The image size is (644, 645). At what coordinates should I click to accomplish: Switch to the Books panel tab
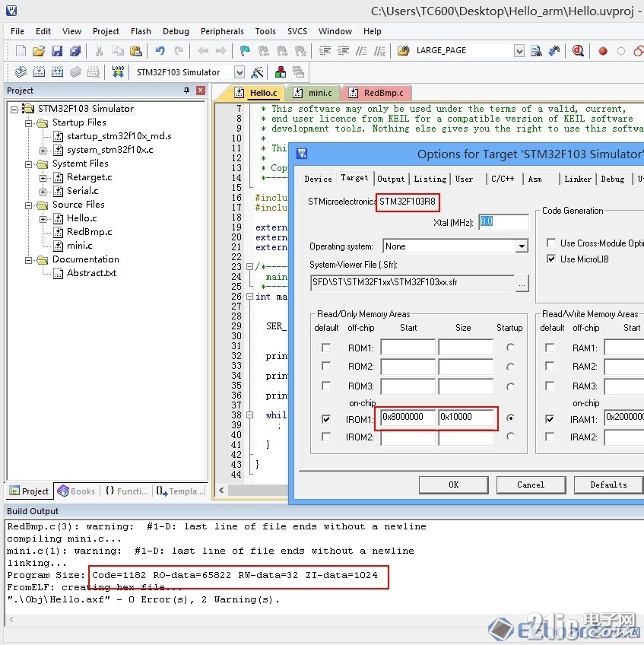click(x=77, y=491)
